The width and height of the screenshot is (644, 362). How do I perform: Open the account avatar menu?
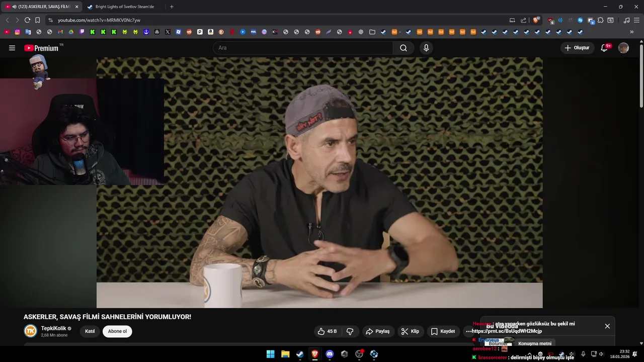tap(623, 48)
